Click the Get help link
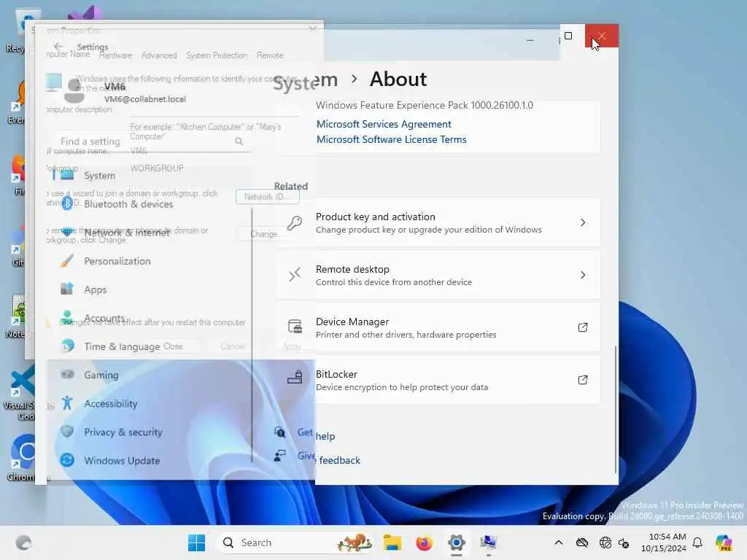This screenshot has width=747, height=560. pyautogui.click(x=317, y=435)
